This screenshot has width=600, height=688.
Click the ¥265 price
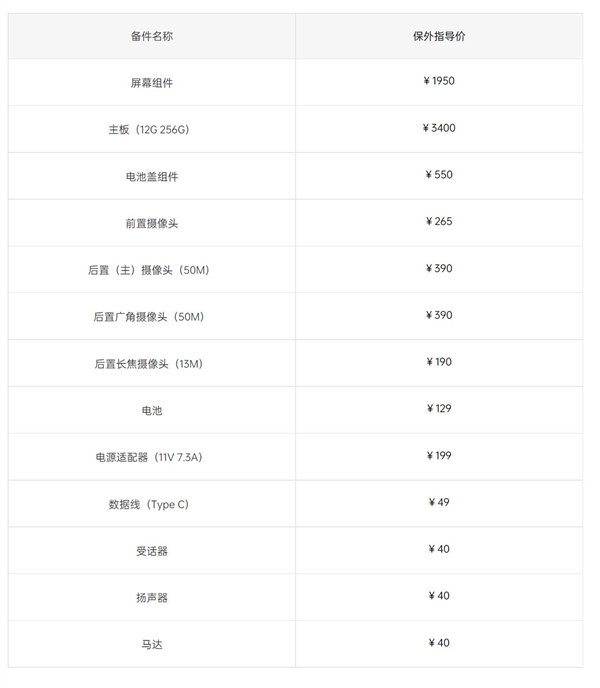(x=439, y=222)
